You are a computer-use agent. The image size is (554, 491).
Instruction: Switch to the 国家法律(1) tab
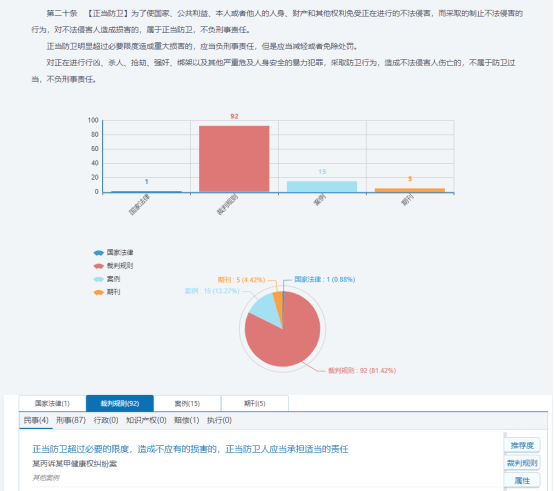tap(52, 403)
